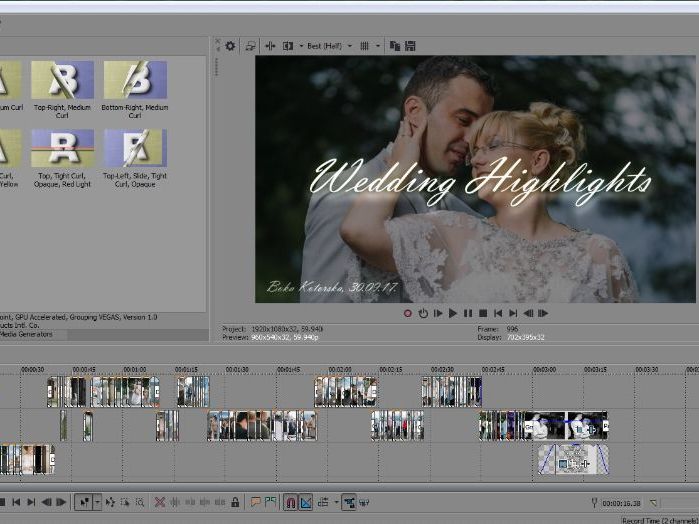Click the 00:00:16.38 selection length field
Viewport: 699px width, 524px height.
pyautogui.click(x=621, y=503)
